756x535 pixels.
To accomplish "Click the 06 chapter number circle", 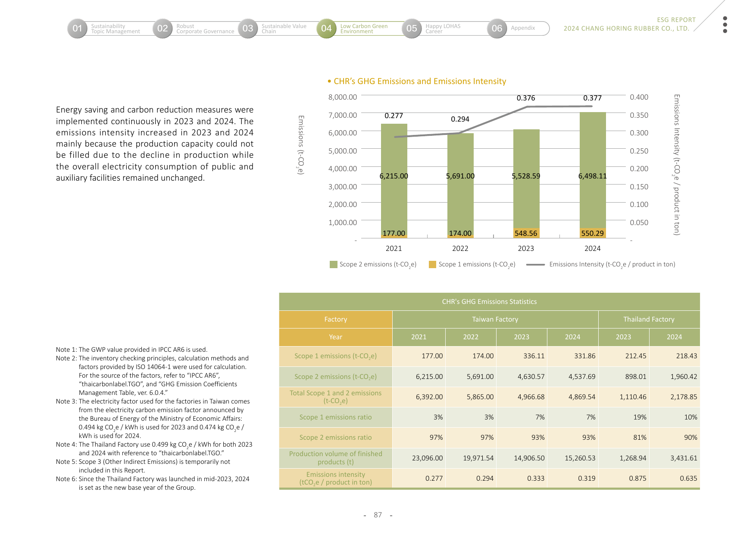I will 497,28.
